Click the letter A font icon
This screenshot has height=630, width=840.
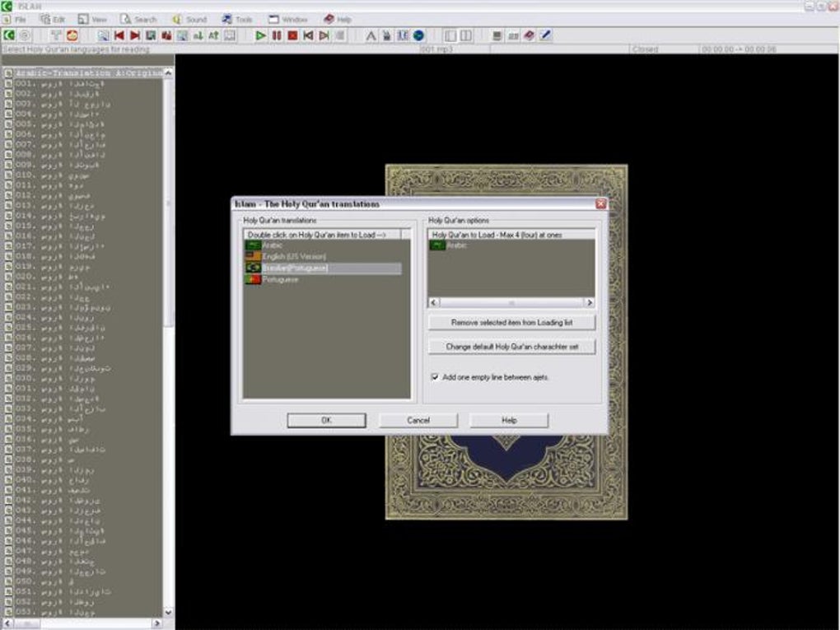tap(371, 35)
